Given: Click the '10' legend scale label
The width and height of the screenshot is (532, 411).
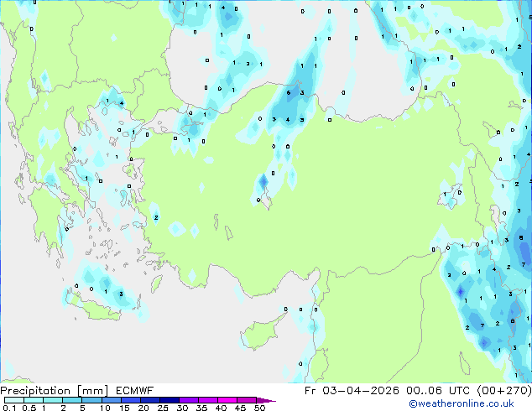Looking at the screenshot, I should [105, 408].
